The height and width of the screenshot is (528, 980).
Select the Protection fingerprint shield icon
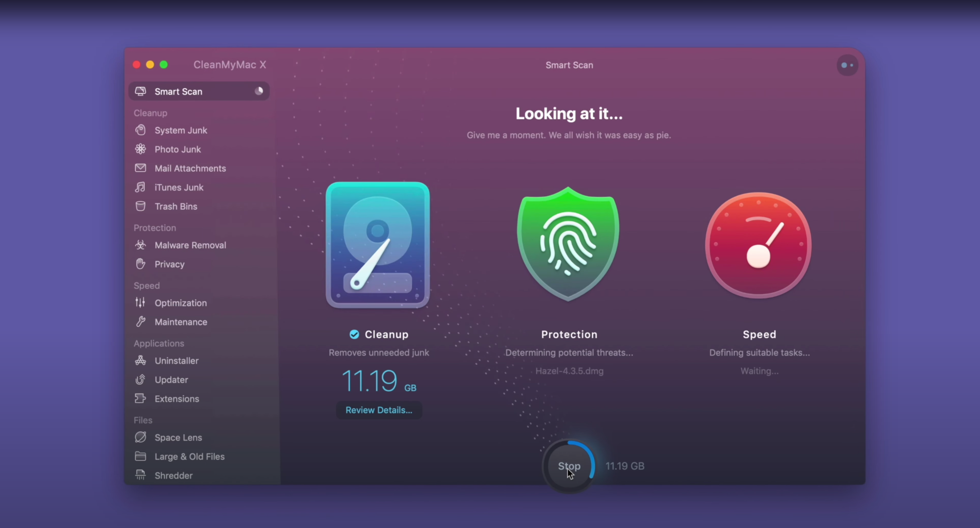tap(568, 244)
